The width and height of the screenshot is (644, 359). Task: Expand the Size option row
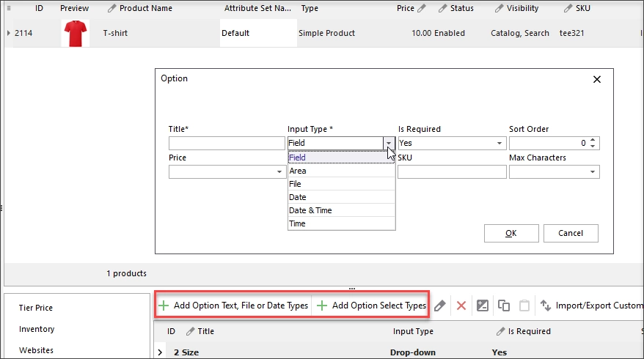coord(160,352)
